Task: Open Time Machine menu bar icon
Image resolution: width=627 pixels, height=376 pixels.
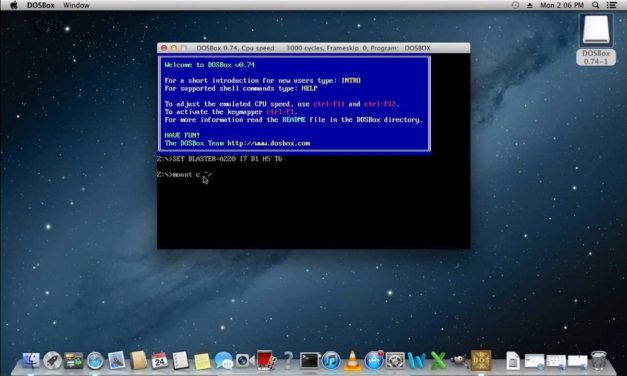Action: coord(515,5)
